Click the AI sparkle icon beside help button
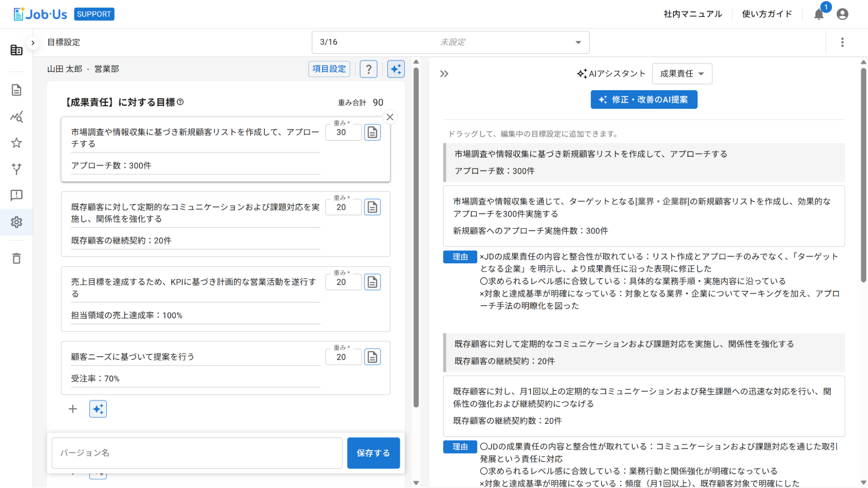Image resolution: width=868 pixels, height=488 pixels. 396,69
